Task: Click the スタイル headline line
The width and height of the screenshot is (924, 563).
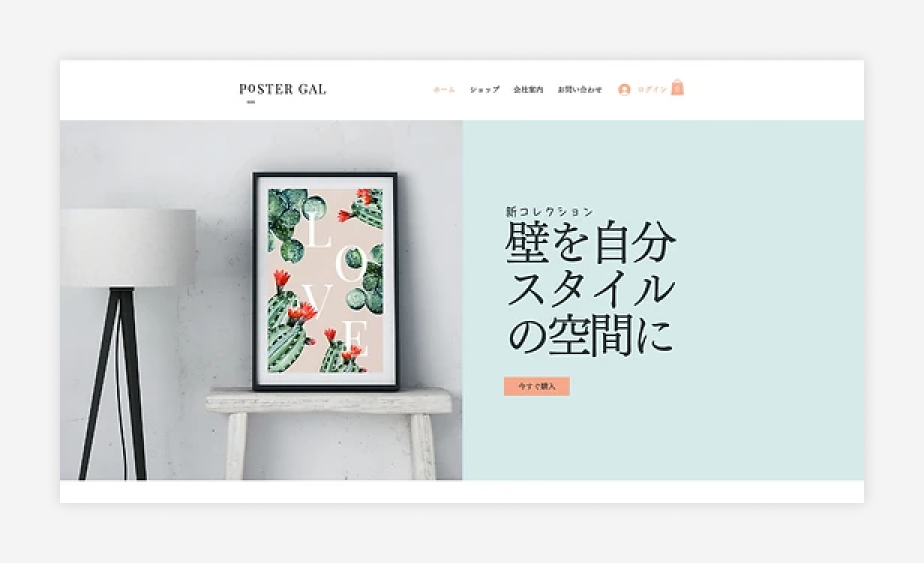Action: (590, 289)
